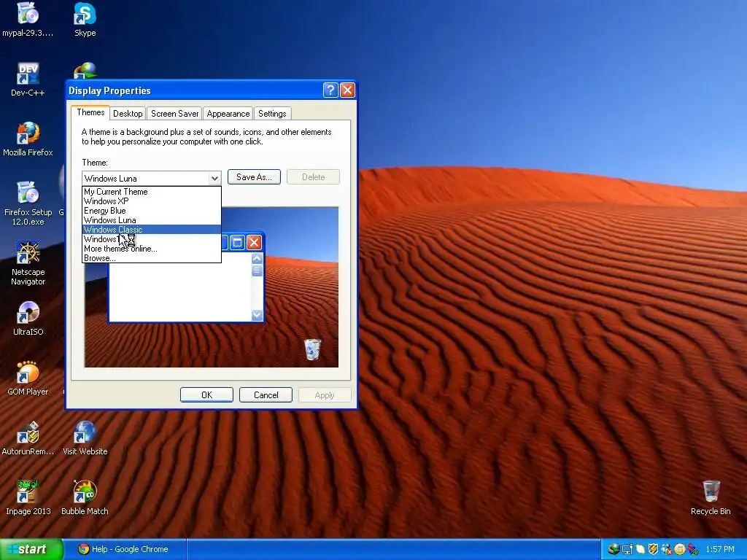The width and height of the screenshot is (747, 560).
Task: Open the Skype desktop shortcut
Action: [x=85, y=19]
